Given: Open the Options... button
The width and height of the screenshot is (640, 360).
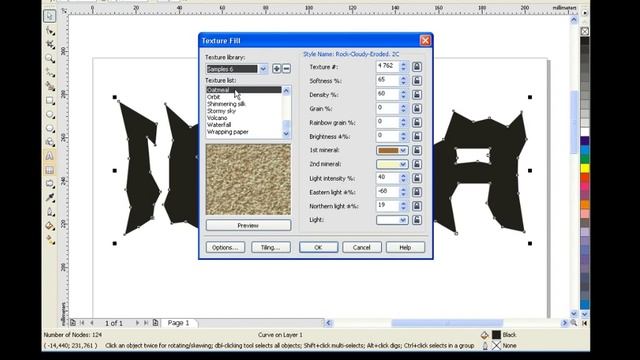Looking at the screenshot, I should click(225, 247).
